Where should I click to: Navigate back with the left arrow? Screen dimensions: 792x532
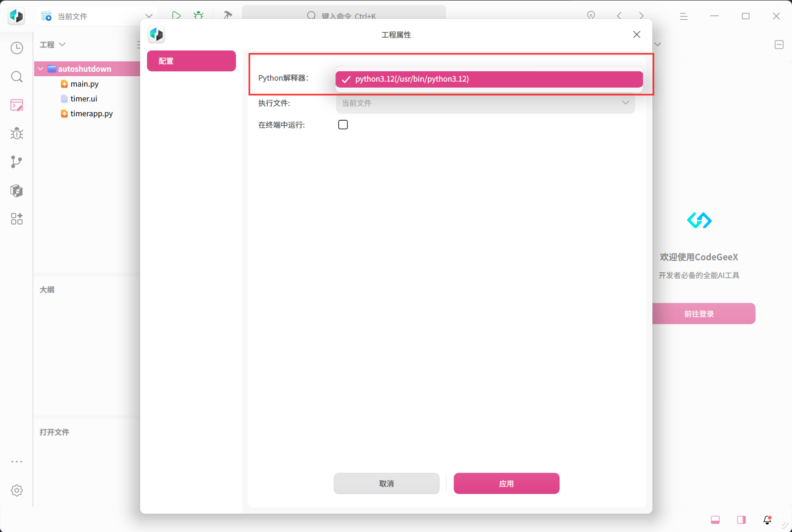[x=619, y=16]
